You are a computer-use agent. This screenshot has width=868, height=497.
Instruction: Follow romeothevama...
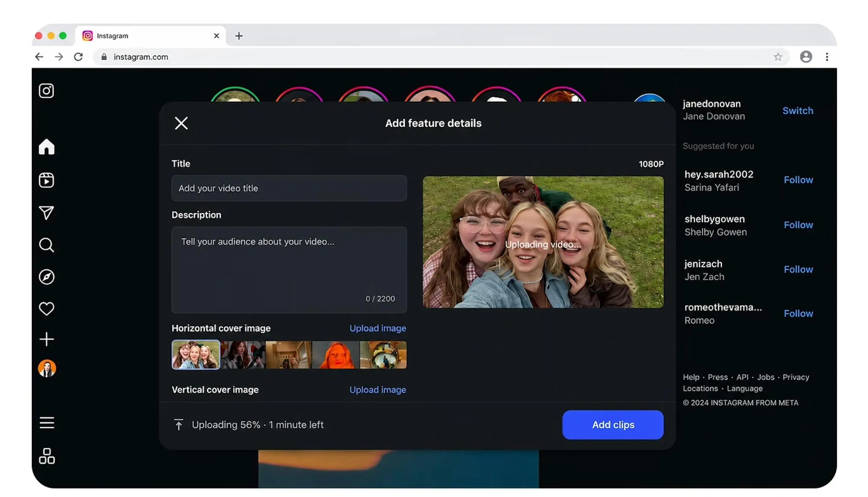pos(798,314)
